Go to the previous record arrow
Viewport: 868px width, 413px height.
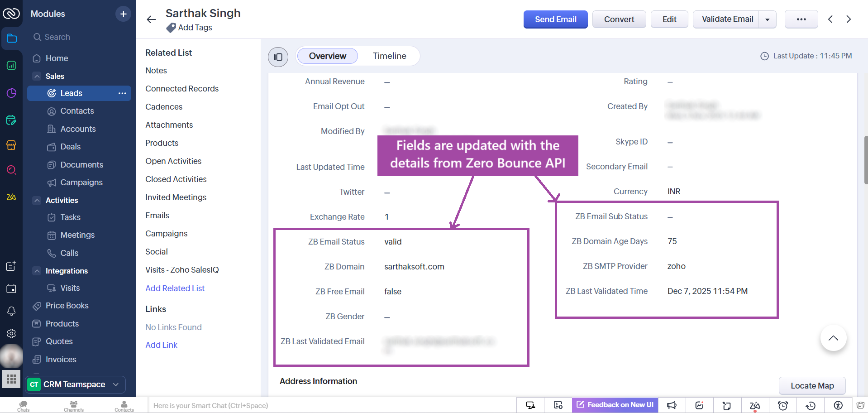click(x=830, y=19)
